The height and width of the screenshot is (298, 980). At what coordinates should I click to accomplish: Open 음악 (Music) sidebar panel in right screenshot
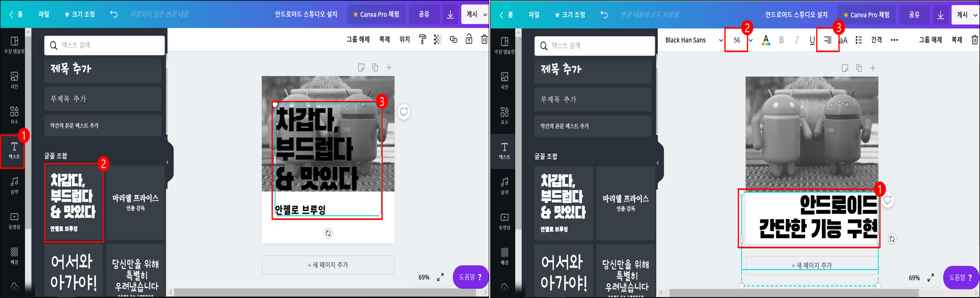point(504,186)
